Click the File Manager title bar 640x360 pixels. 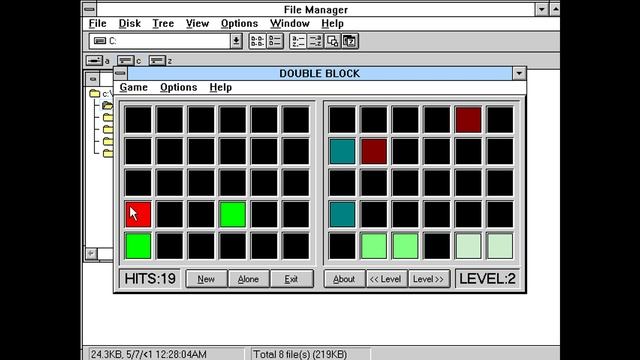pyautogui.click(x=316, y=9)
